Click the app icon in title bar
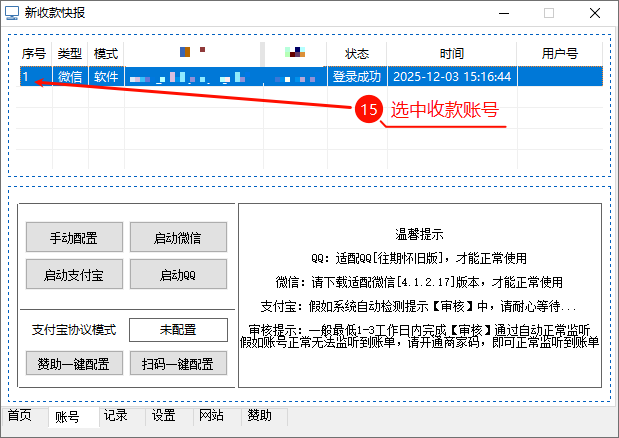 (x=12, y=13)
